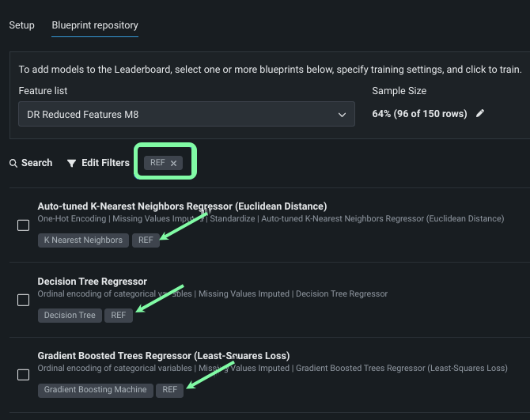Switch to the Setup tab

tap(21, 25)
